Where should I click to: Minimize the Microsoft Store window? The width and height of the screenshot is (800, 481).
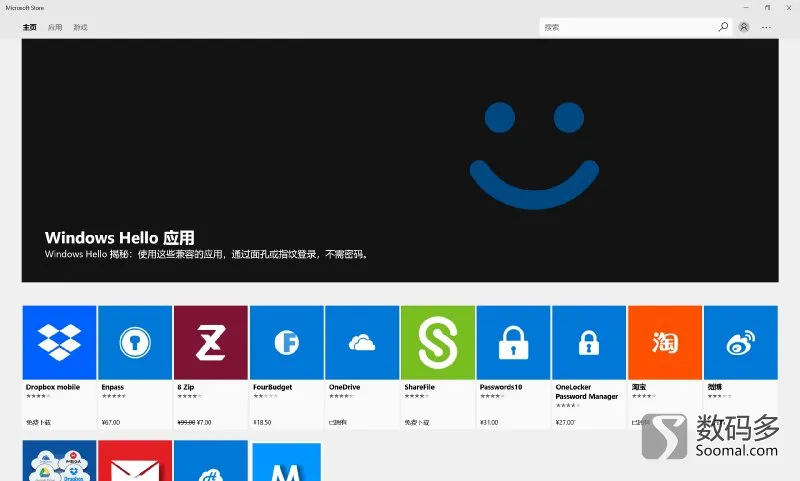pos(746,8)
